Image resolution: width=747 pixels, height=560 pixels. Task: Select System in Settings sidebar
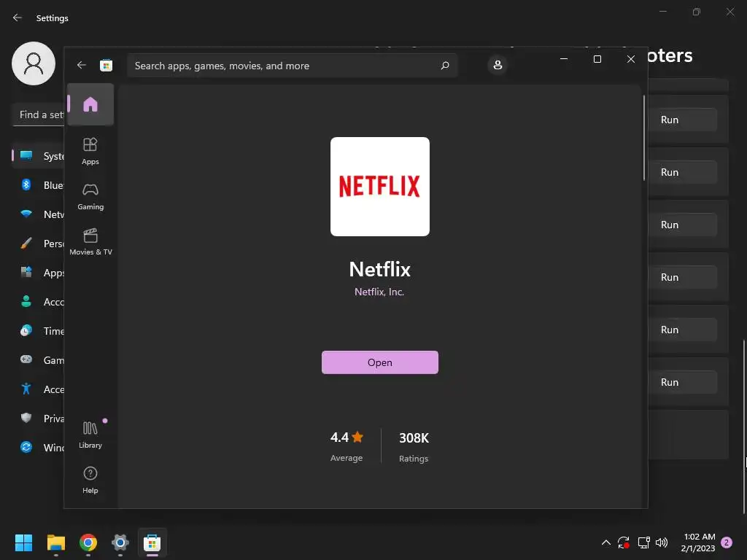click(38, 156)
